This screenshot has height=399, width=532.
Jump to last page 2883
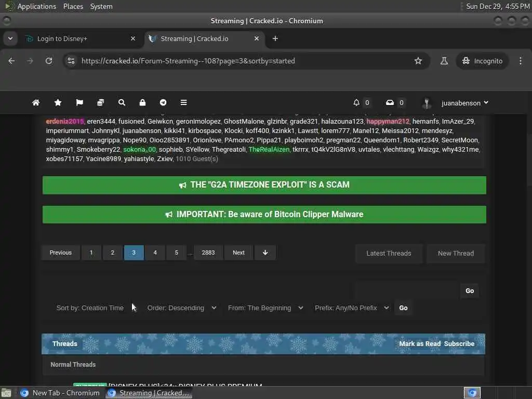[x=208, y=252]
